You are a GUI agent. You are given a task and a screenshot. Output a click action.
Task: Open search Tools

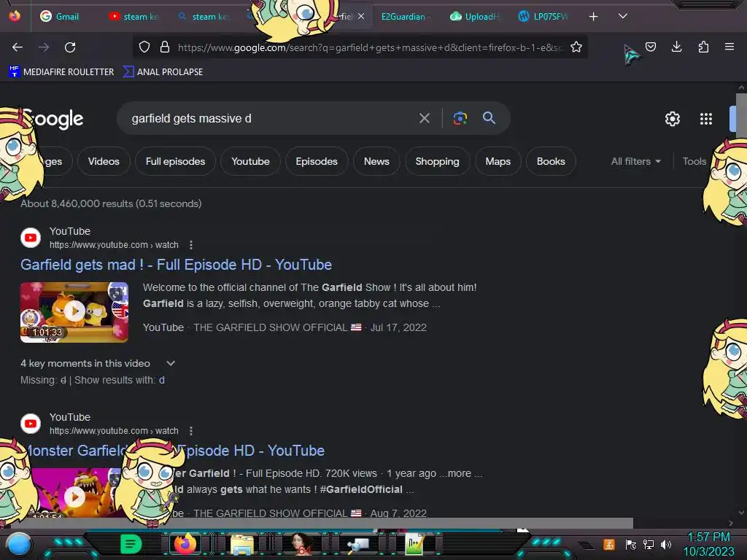(x=694, y=161)
